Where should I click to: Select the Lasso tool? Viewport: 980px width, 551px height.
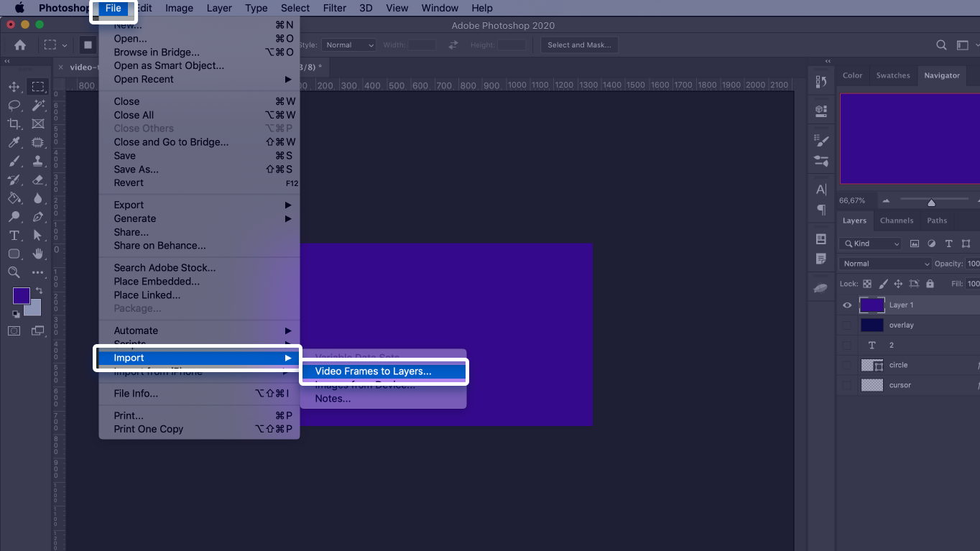tap(14, 106)
